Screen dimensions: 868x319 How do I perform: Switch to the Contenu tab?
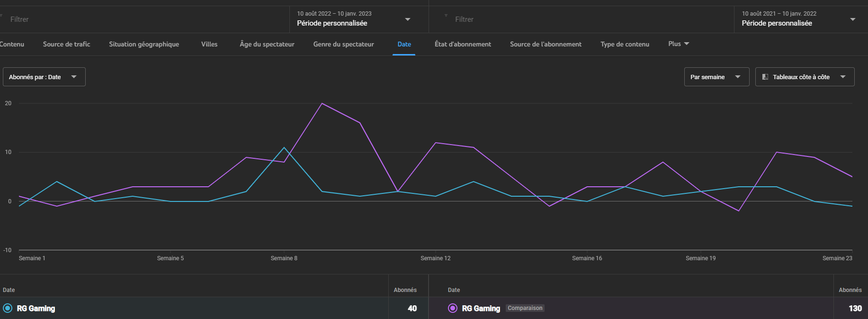click(x=12, y=44)
